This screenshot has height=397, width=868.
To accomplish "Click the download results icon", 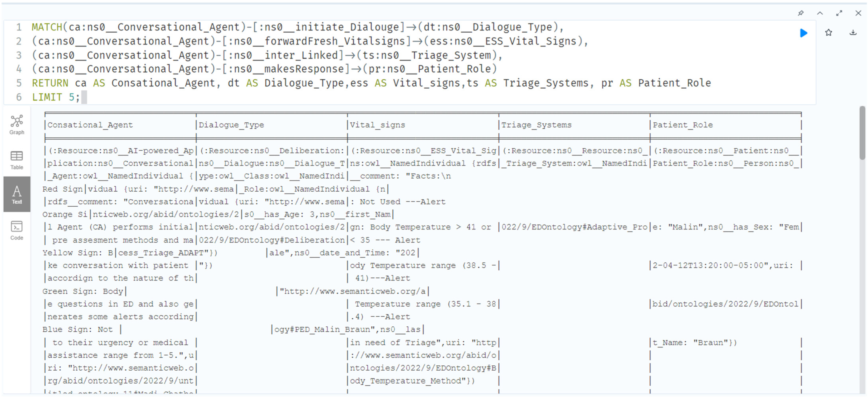I will coord(853,33).
